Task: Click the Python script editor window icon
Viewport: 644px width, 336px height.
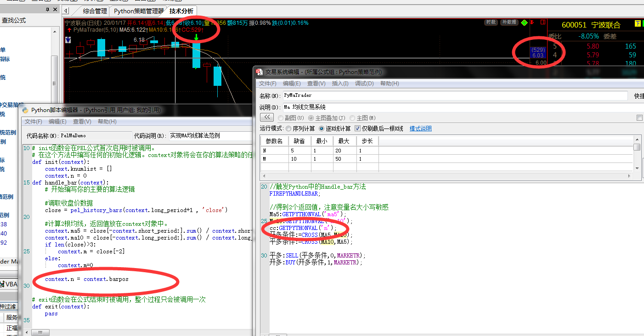Action: click(x=25, y=110)
